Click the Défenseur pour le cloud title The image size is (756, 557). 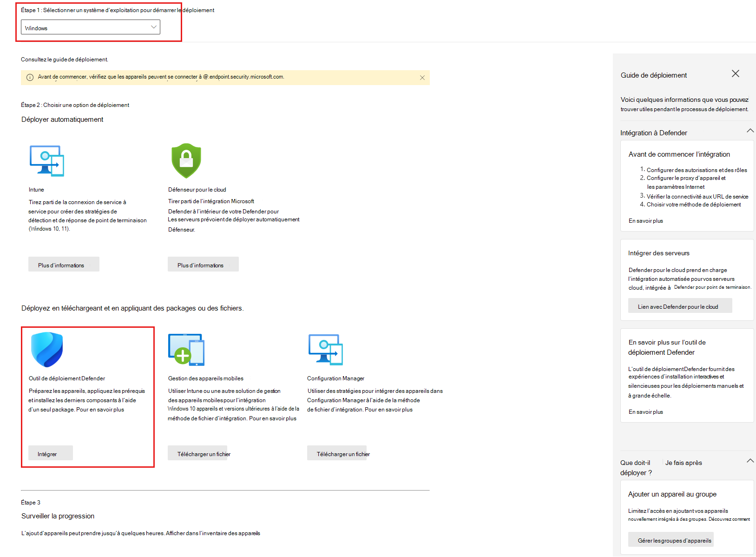tap(197, 190)
